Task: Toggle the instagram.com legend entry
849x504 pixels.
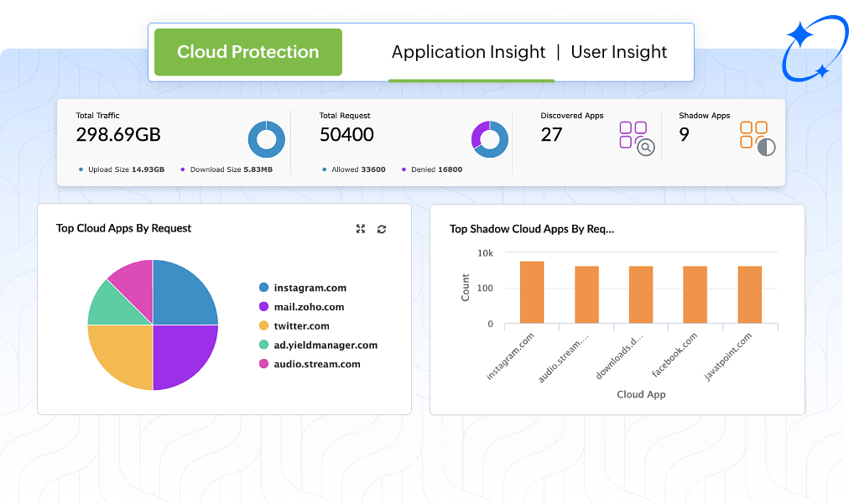Action: click(x=313, y=288)
